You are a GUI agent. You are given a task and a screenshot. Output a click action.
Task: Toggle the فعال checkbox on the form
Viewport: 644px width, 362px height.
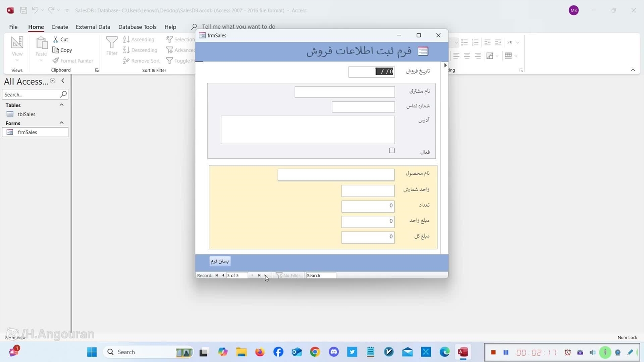[x=392, y=151]
